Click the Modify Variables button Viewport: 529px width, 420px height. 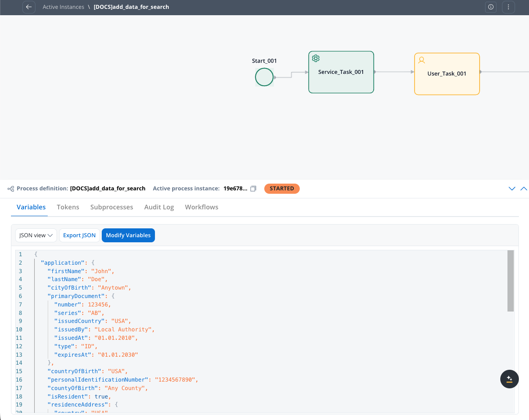128,235
